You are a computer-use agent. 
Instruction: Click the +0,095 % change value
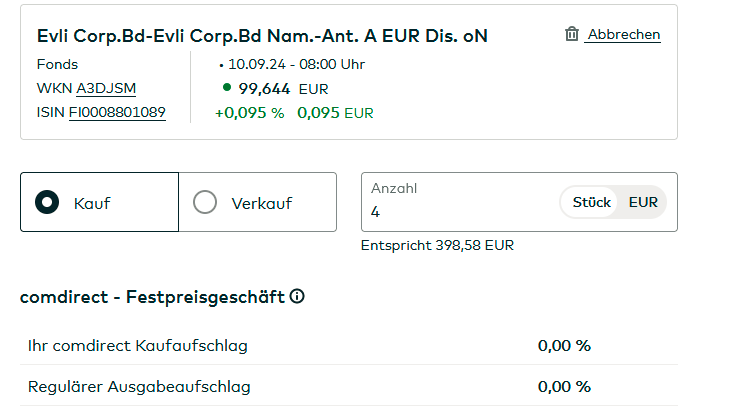[x=249, y=113]
